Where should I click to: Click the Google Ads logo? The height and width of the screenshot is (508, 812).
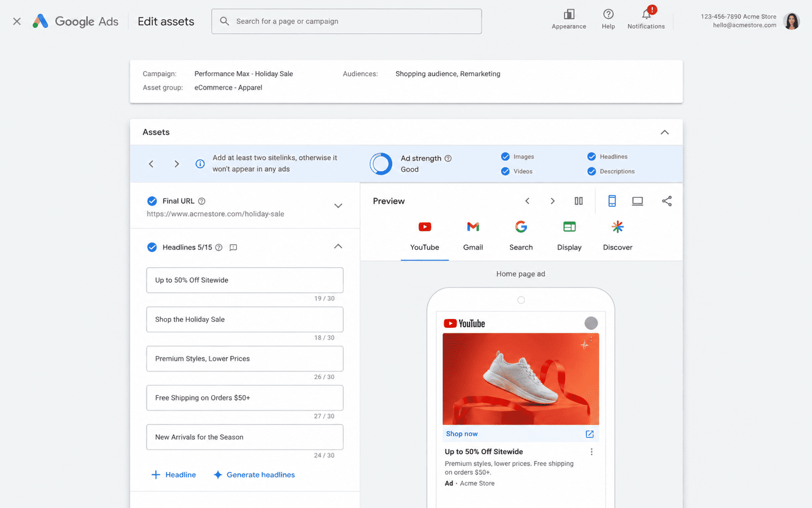[76, 22]
